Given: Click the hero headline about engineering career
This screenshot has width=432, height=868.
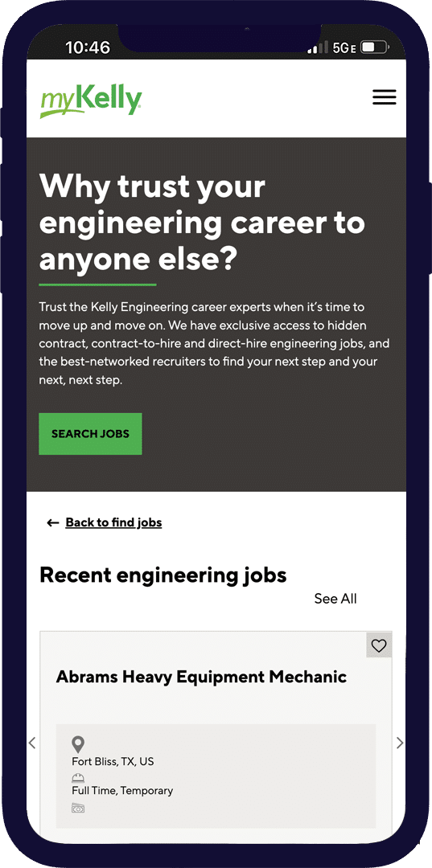Looking at the screenshot, I should coord(202,223).
